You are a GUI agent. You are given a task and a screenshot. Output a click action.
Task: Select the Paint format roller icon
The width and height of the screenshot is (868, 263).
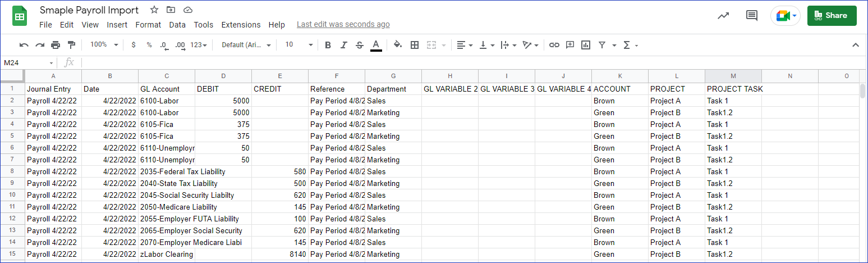click(71, 45)
